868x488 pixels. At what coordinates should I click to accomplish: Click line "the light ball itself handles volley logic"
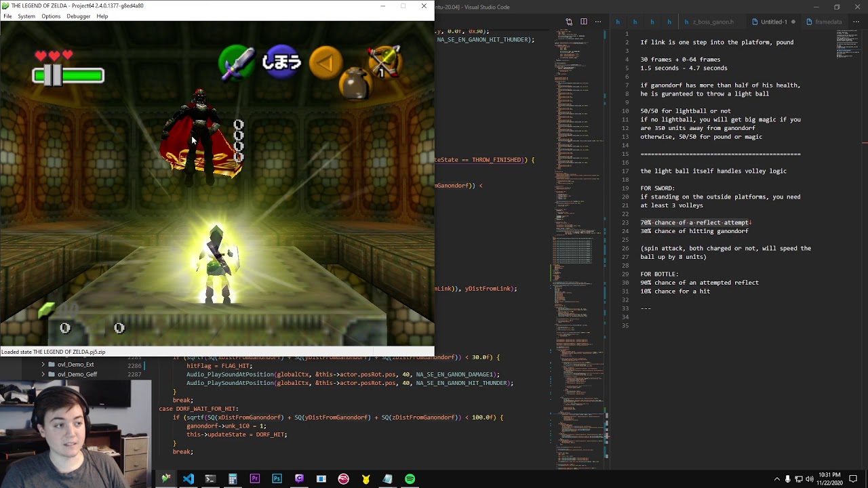[713, 171]
